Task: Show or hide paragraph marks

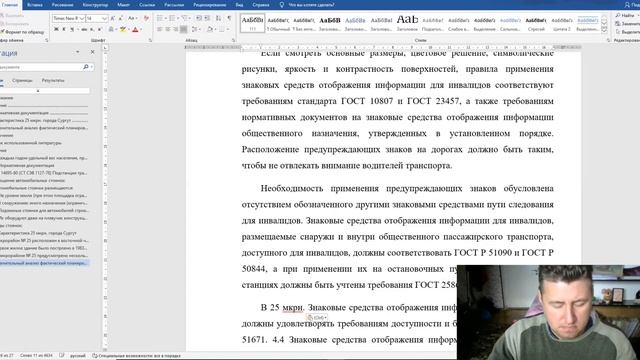Action: pyautogui.click(x=229, y=18)
